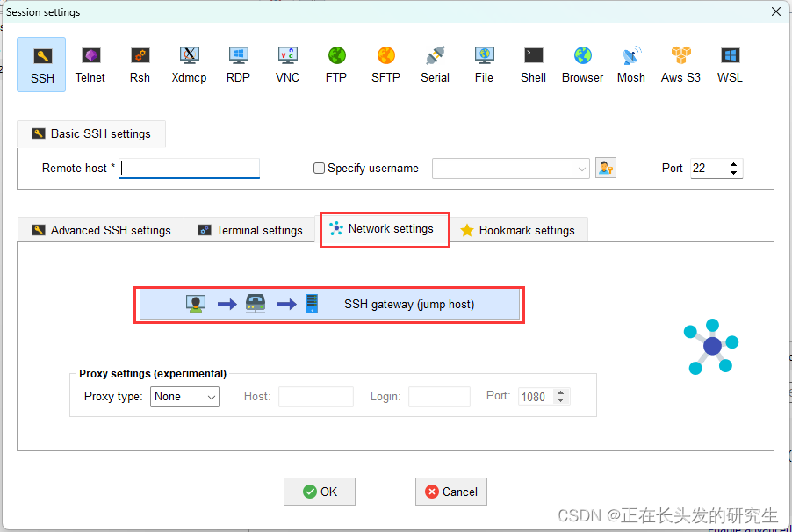Select the VNC session icon
The width and height of the screenshot is (792, 532).
(x=287, y=62)
